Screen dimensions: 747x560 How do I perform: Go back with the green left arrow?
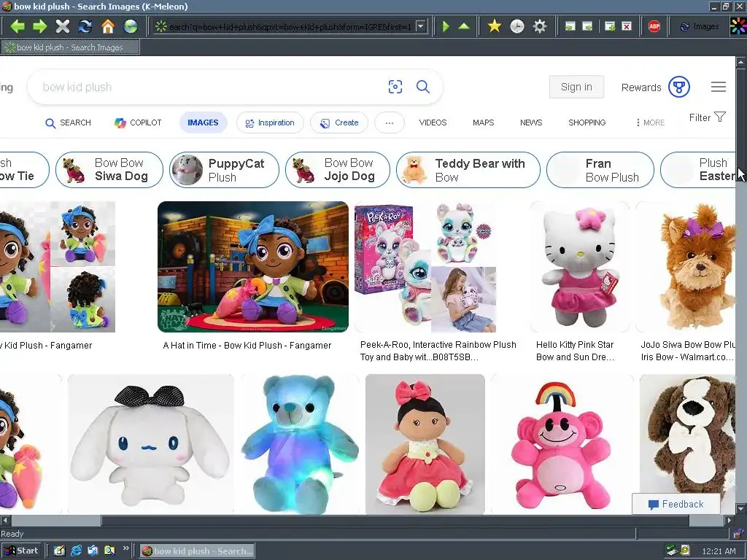click(18, 26)
